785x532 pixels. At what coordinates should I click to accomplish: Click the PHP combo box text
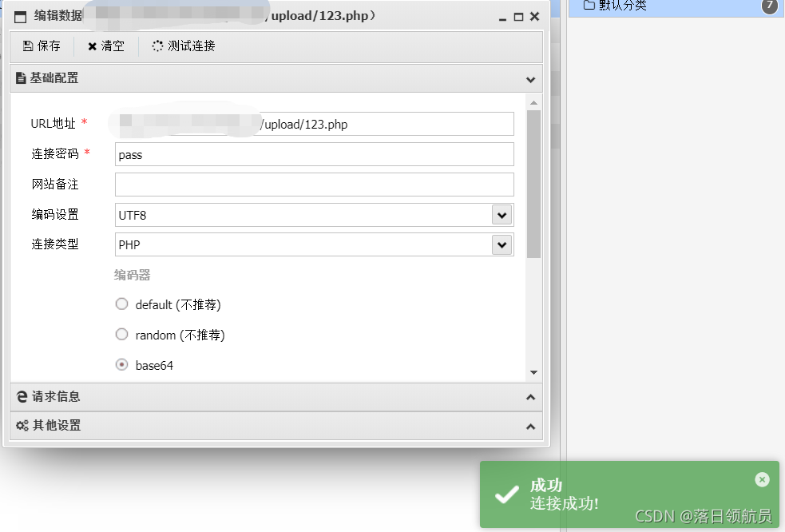pos(129,245)
